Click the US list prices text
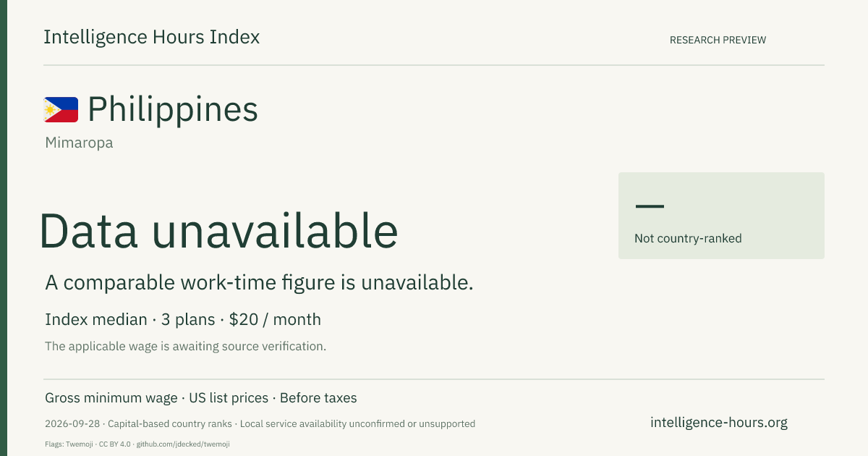 coord(229,398)
